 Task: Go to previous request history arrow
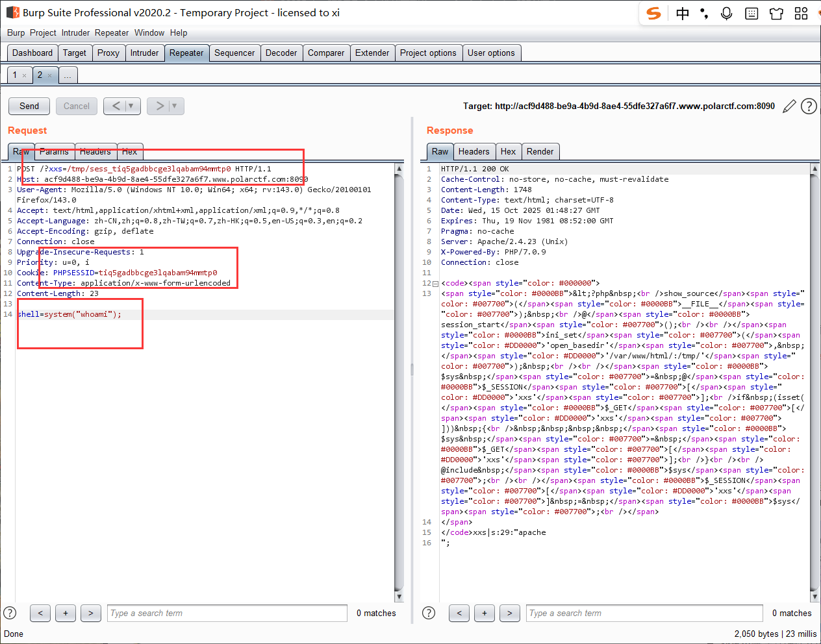[x=116, y=106]
